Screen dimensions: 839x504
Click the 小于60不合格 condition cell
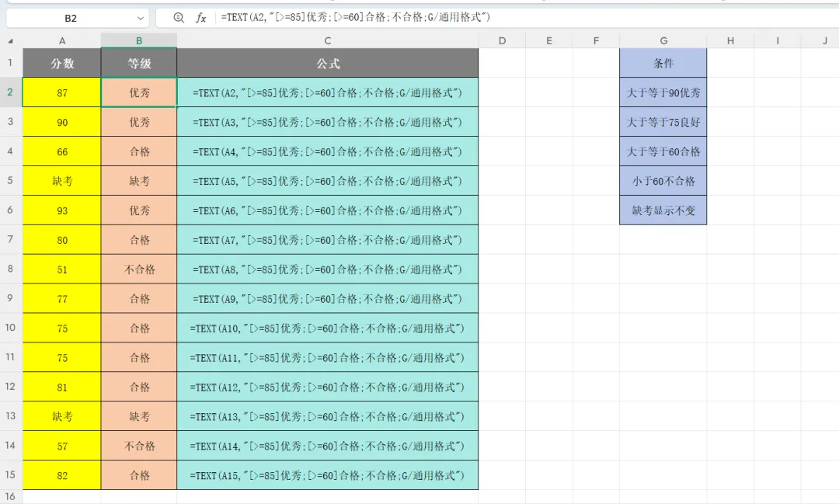click(663, 181)
